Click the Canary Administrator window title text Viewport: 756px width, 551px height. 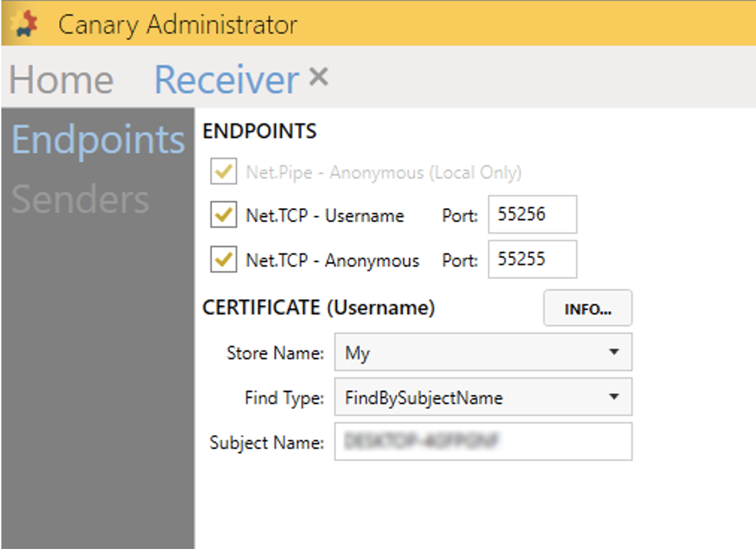pyautogui.click(x=177, y=25)
